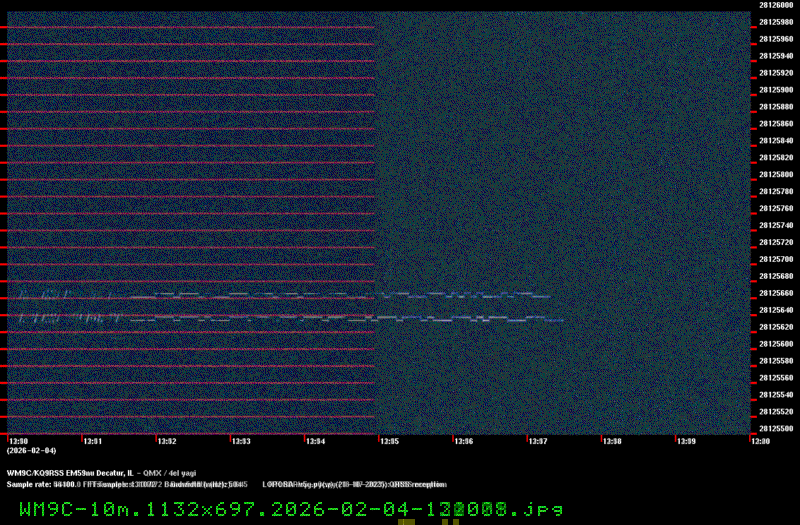Select the 28125800 frequency scale label
The width and height of the screenshot is (800, 525).
tap(776, 174)
